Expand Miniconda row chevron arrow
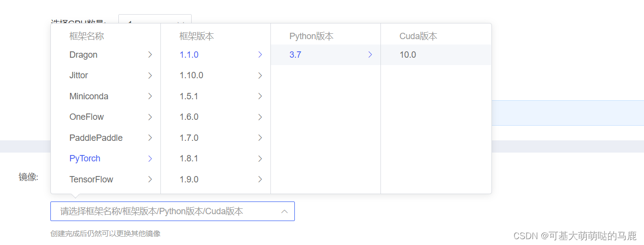 tap(150, 96)
